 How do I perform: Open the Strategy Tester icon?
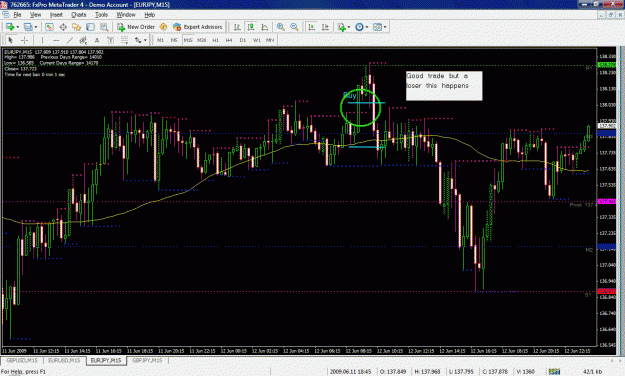[x=104, y=27]
